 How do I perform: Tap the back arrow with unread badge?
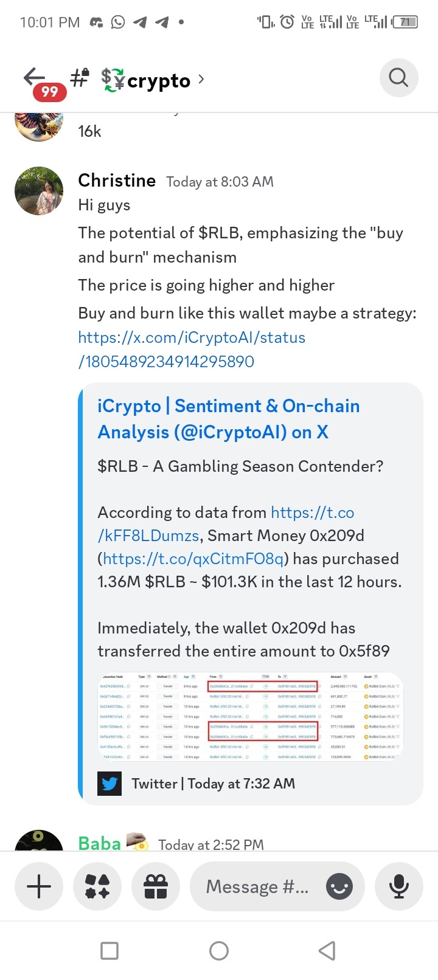(36, 80)
